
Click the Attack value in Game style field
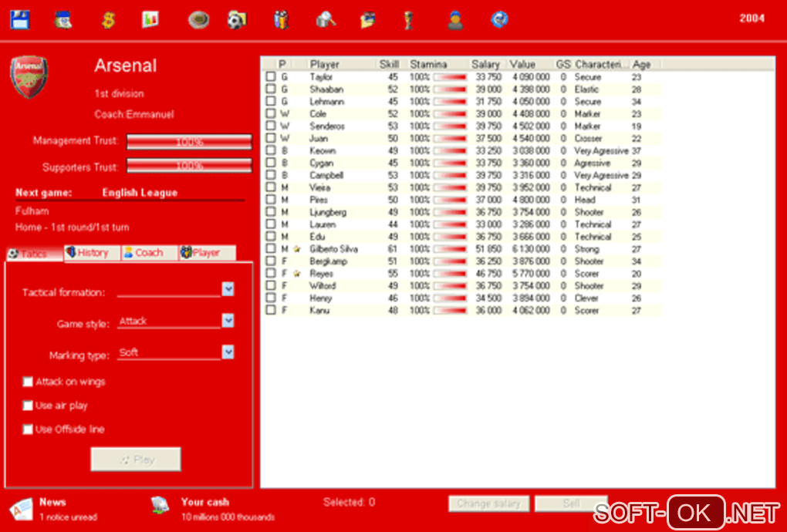(x=133, y=321)
